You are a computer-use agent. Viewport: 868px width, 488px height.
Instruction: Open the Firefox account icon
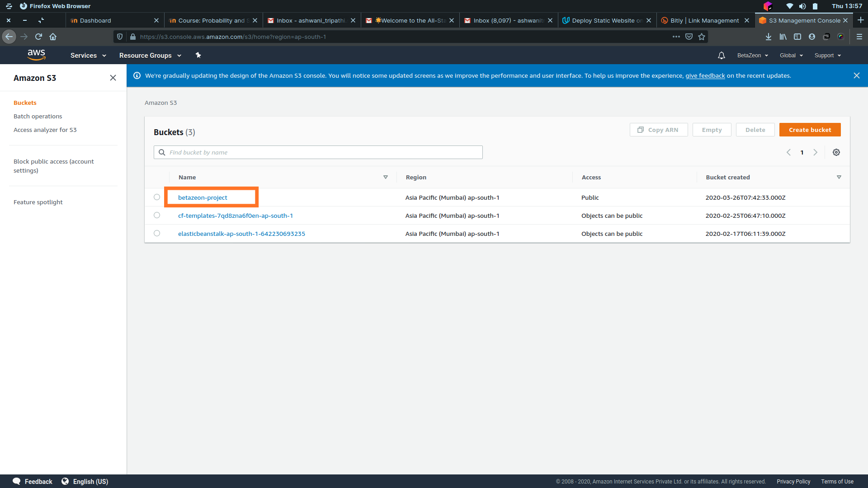coord(812,37)
